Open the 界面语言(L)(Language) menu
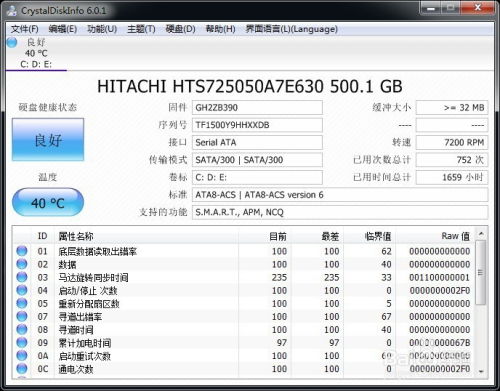Viewport: 500px width, 391px height. (x=292, y=29)
